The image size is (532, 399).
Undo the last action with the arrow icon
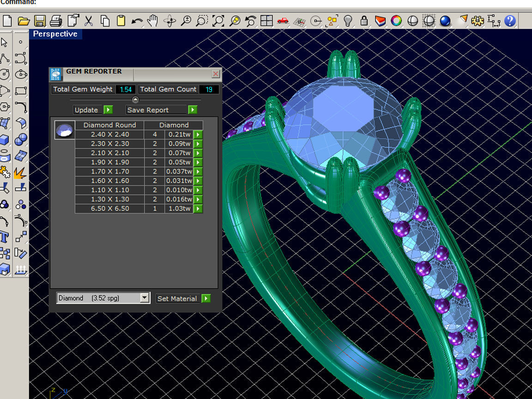click(137, 21)
